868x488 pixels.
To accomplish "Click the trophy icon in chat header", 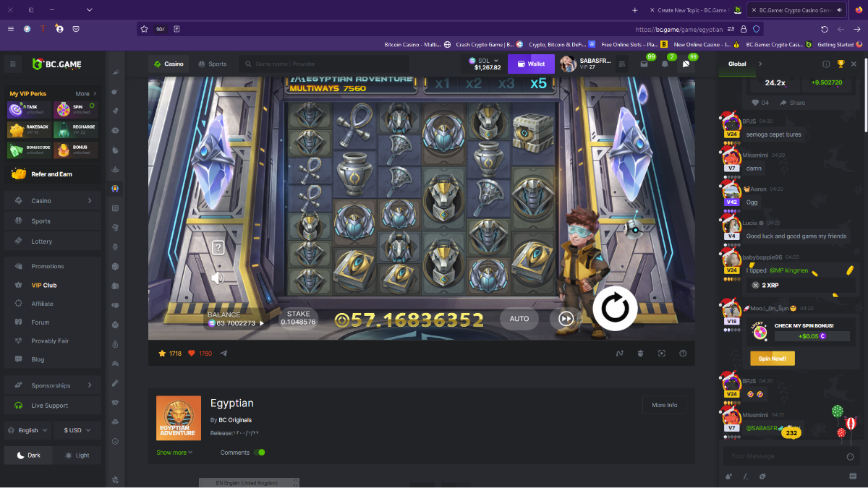I will point(840,64).
